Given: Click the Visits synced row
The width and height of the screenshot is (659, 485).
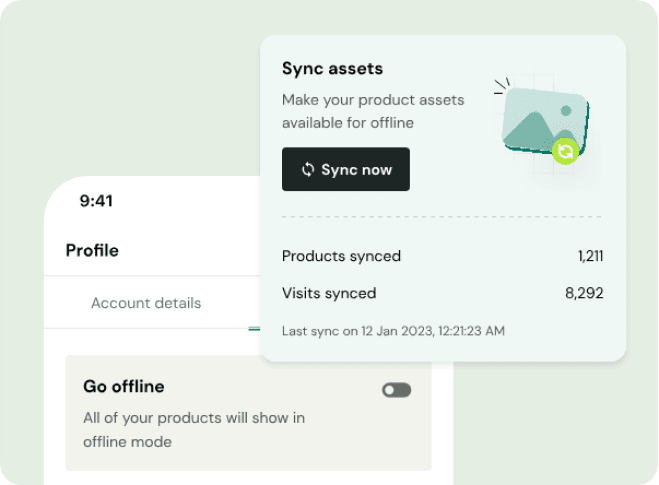Looking at the screenshot, I should coord(443,293).
